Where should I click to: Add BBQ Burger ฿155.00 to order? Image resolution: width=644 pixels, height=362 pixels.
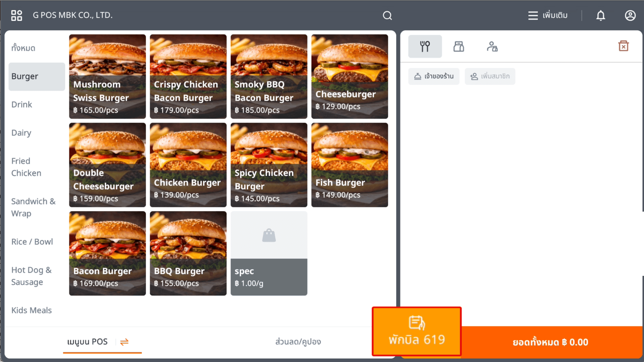point(188,253)
